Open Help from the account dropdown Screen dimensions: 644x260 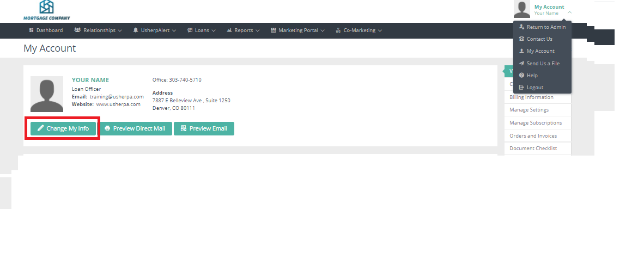pos(532,76)
